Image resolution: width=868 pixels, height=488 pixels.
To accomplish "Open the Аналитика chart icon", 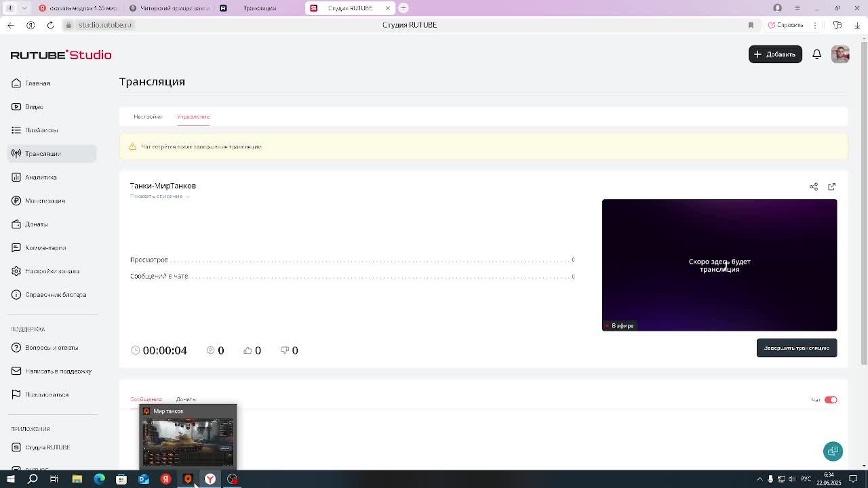I will (x=16, y=177).
